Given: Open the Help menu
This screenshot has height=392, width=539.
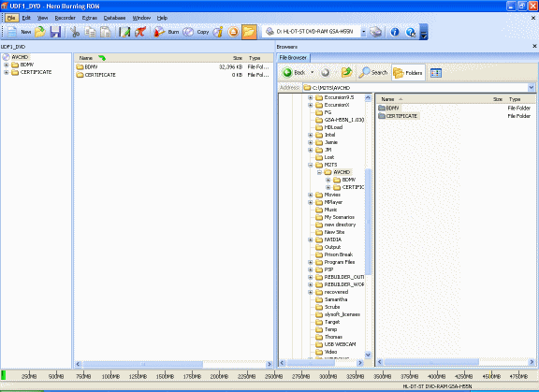Looking at the screenshot, I should (x=162, y=18).
